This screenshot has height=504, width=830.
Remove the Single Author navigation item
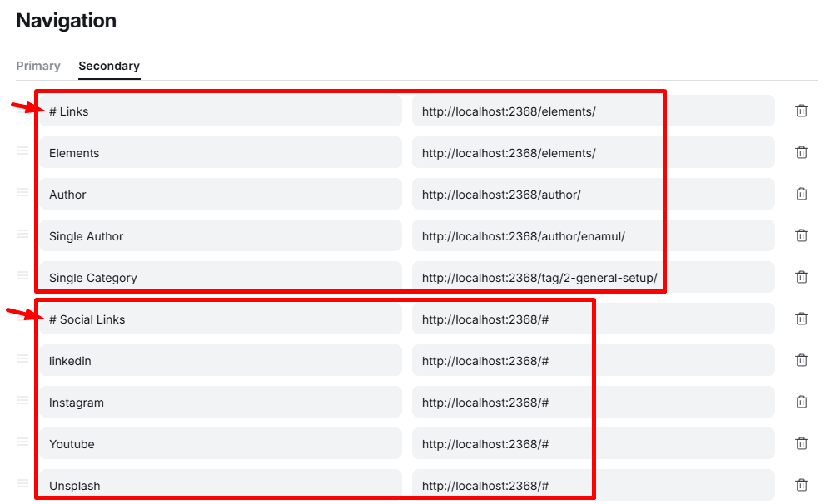coord(801,235)
